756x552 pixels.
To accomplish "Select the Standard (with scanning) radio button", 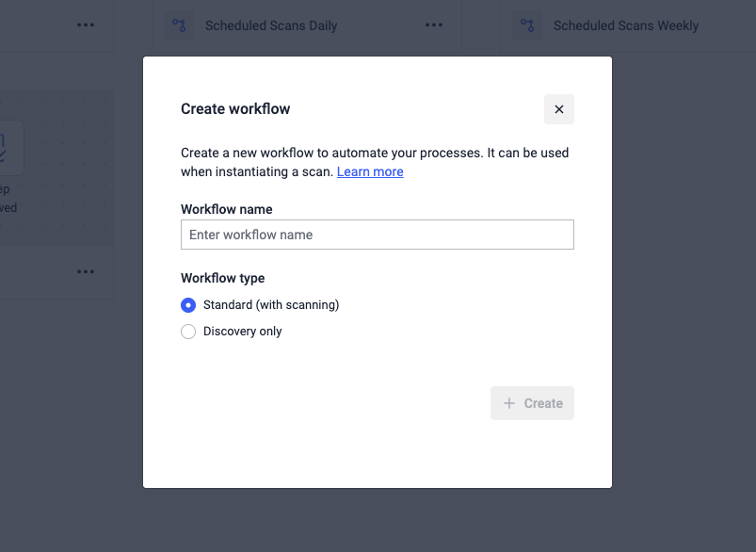I will (x=188, y=305).
